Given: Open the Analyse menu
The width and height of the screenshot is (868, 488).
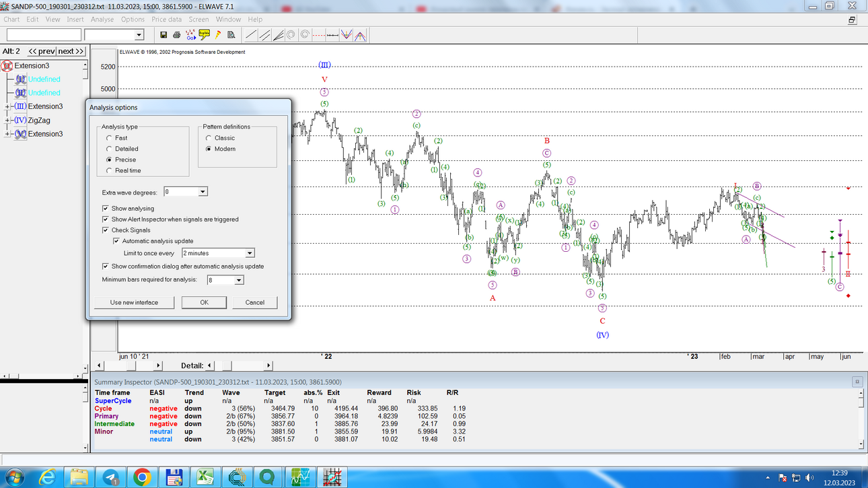Looking at the screenshot, I should click(102, 20).
